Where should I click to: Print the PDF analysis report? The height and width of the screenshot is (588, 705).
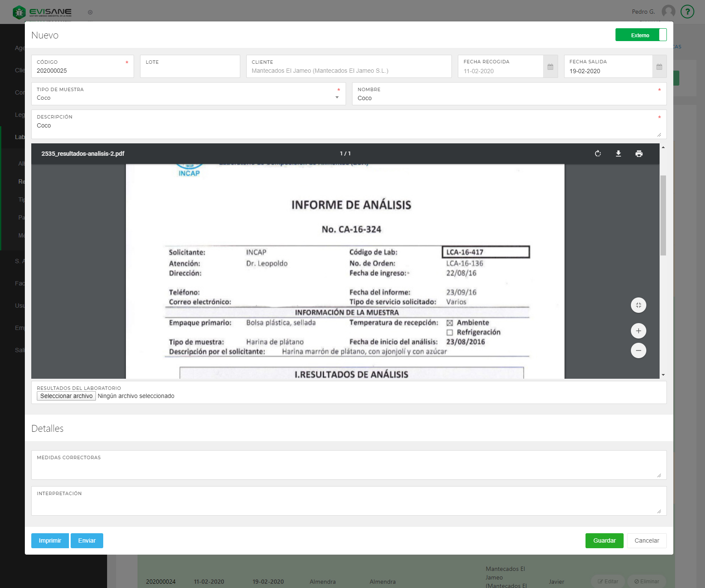tap(639, 154)
